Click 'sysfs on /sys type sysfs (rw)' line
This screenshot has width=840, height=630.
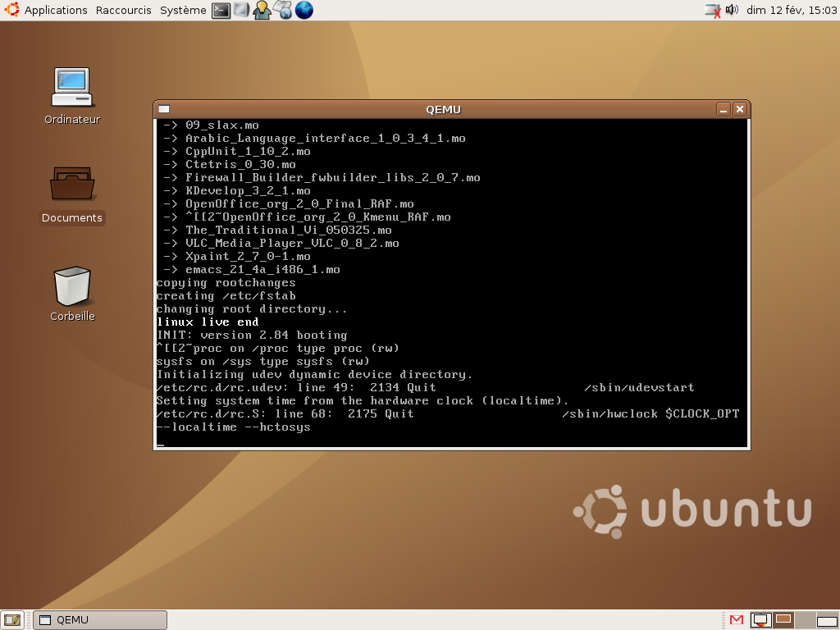pyautogui.click(x=262, y=362)
